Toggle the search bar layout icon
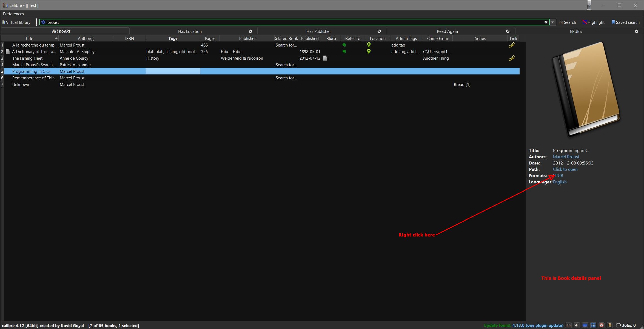This screenshot has height=329, width=644. pyautogui.click(x=569, y=325)
